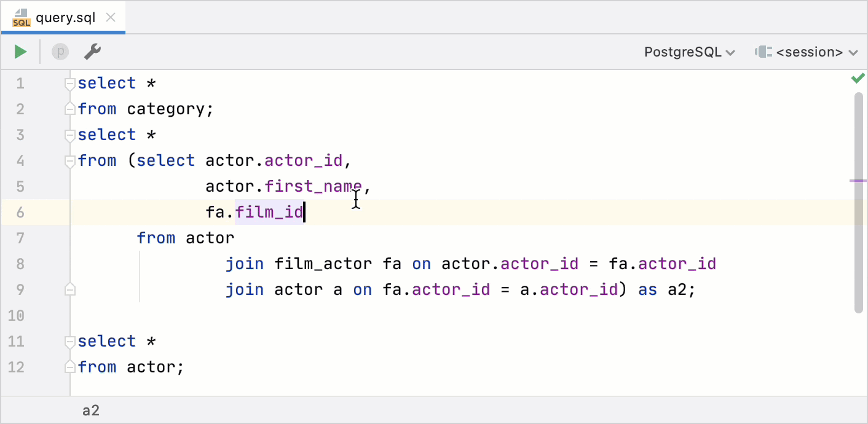868x424 pixels.
Task: Collapse the first select statement on line 1
Action: pyautogui.click(x=69, y=83)
